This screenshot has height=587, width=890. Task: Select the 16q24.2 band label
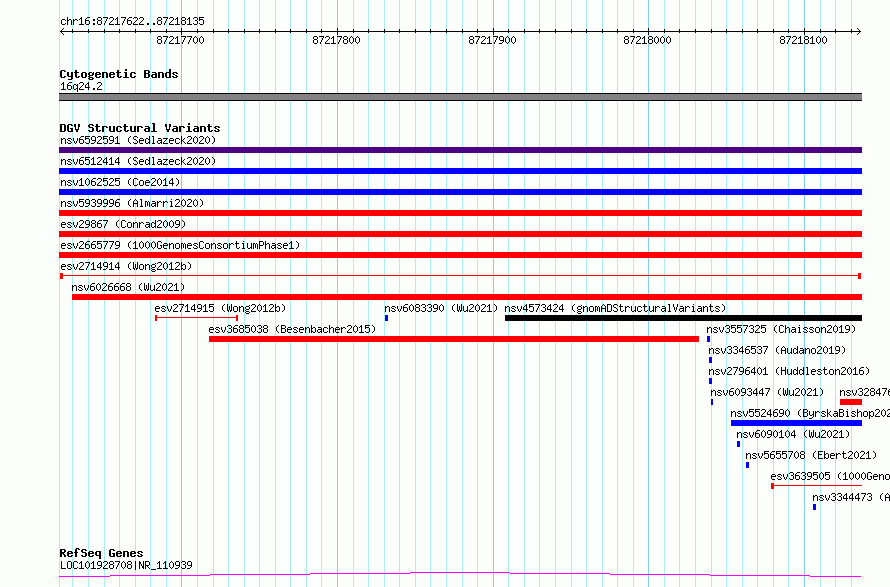point(81,86)
